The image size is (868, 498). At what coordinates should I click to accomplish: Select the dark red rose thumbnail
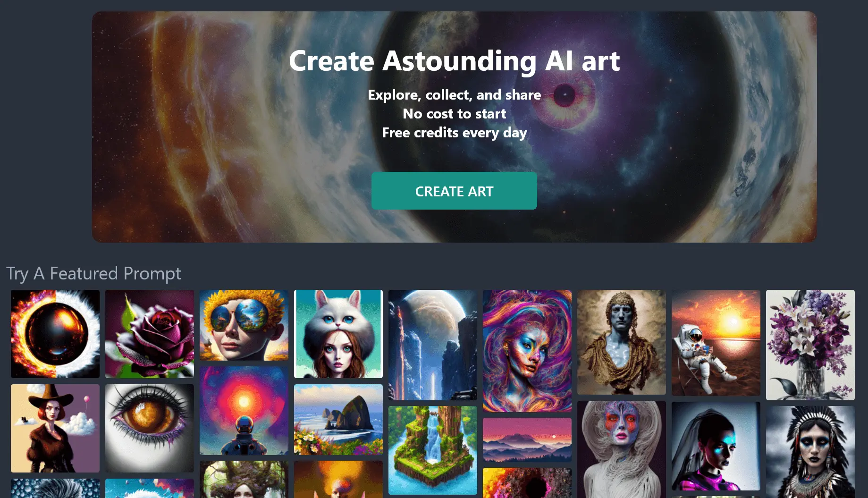click(150, 334)
